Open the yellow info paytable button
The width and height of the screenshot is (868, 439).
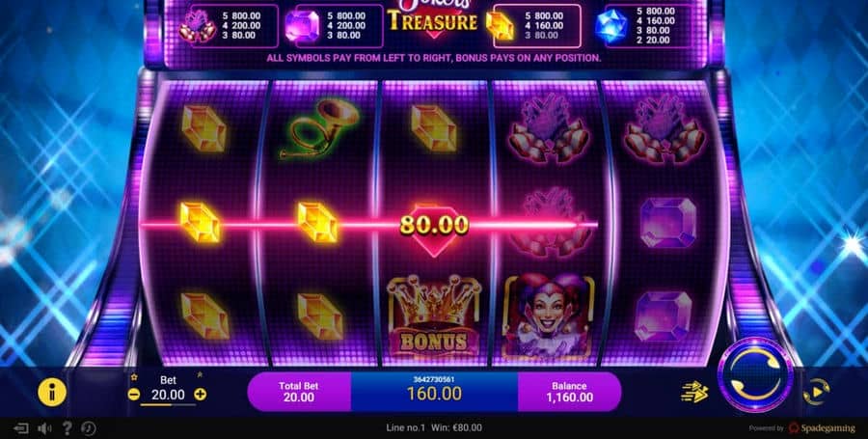52,392
